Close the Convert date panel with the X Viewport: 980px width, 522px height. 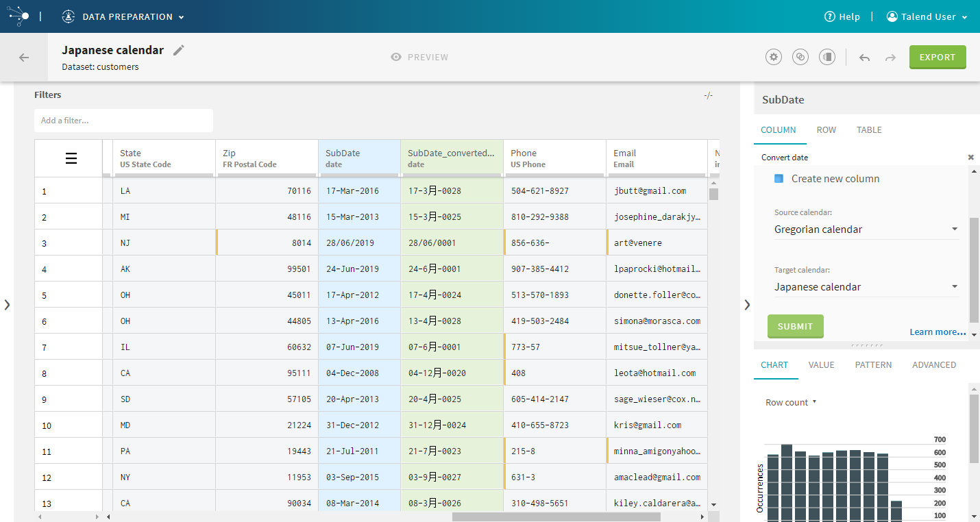coord(970,158)
